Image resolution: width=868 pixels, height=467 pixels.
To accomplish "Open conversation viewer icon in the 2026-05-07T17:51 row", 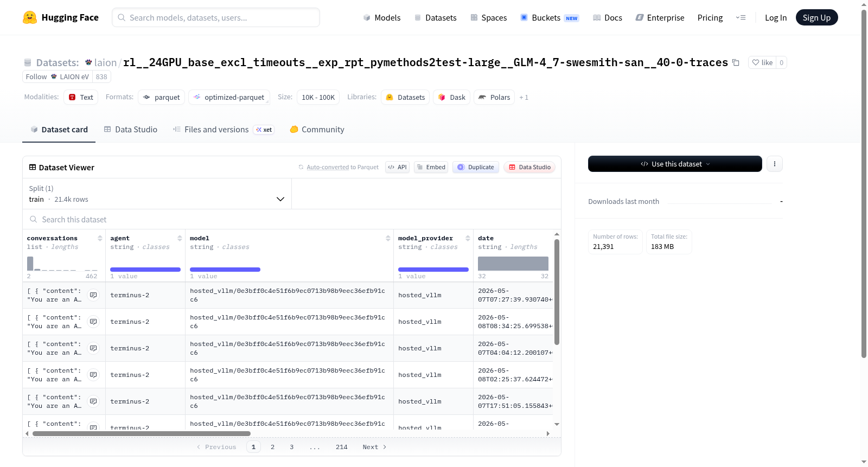I will [93, 401].
